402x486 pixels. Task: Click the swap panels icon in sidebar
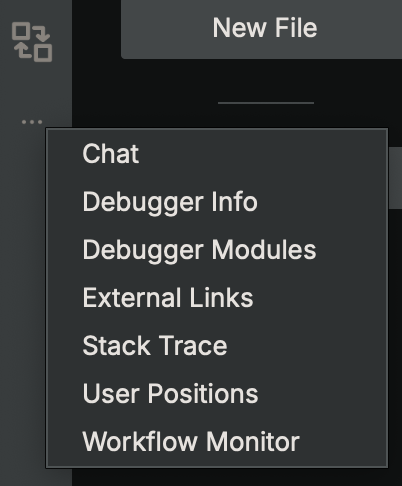(x=32, y=42)
